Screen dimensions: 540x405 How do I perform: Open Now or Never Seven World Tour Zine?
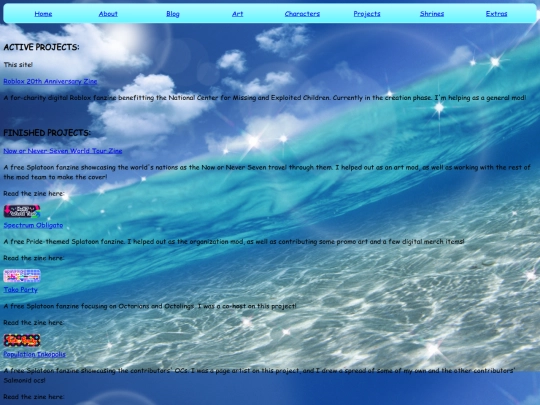(x=63, y=151)
